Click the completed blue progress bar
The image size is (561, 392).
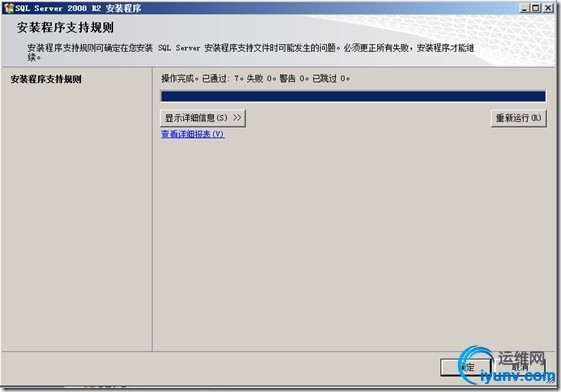353,96
